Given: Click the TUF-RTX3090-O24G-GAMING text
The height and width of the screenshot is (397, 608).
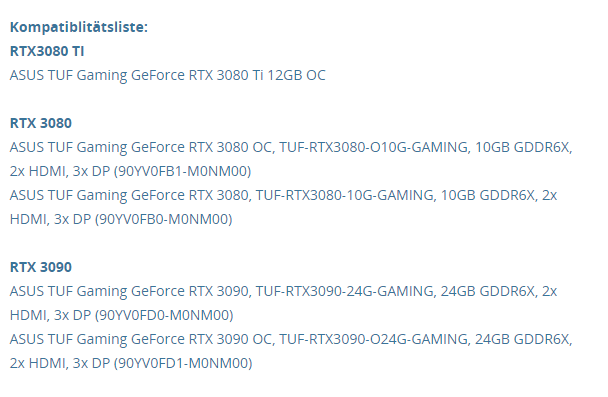Looking at the screenshot, I should (x=373, y=339).
